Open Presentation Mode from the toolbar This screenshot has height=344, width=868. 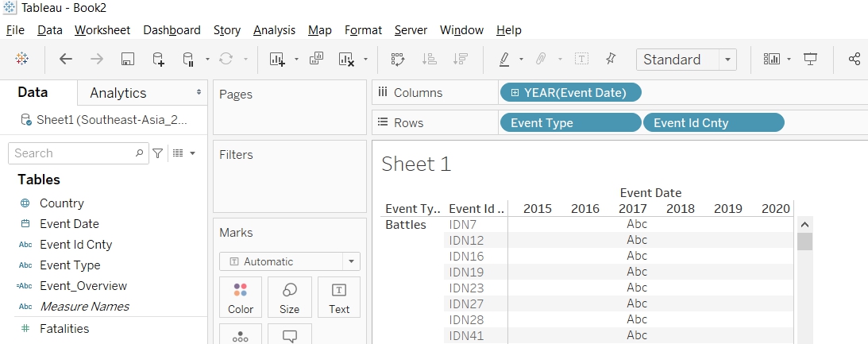811,60
